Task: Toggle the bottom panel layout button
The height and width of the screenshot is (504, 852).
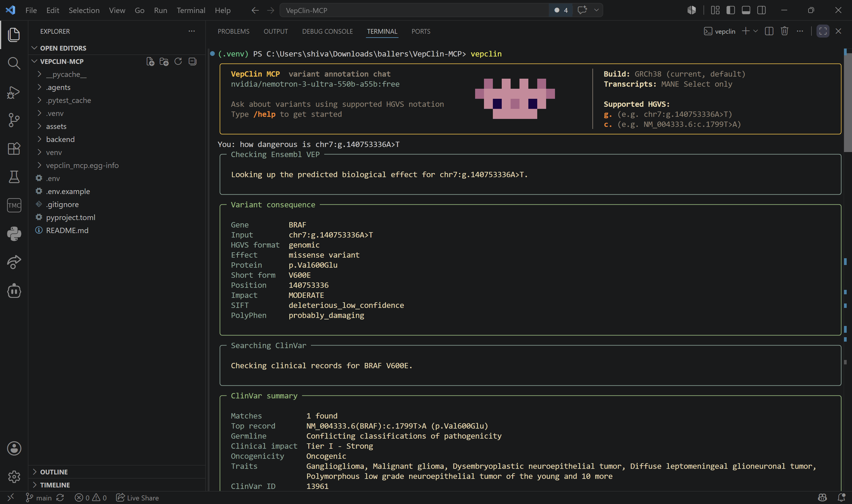Action: click(746, 10)
